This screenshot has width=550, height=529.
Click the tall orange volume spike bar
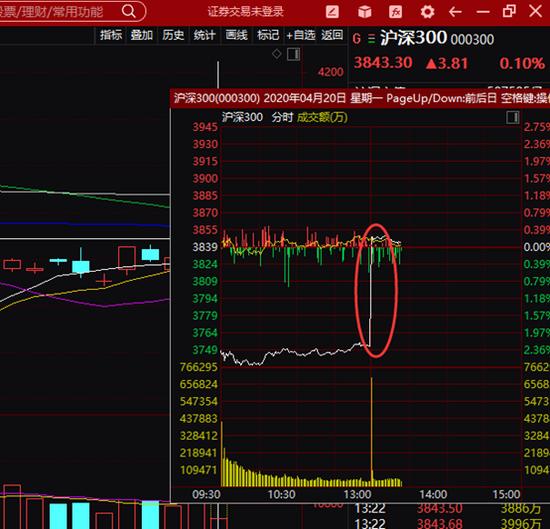pyautogui.click(x=371, y=431)
